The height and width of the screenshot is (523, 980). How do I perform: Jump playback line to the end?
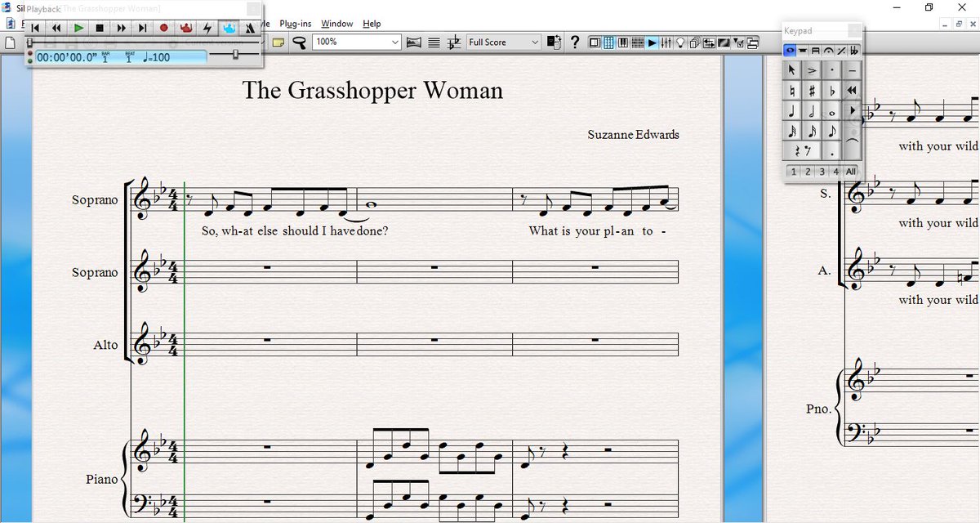point(142,28)
